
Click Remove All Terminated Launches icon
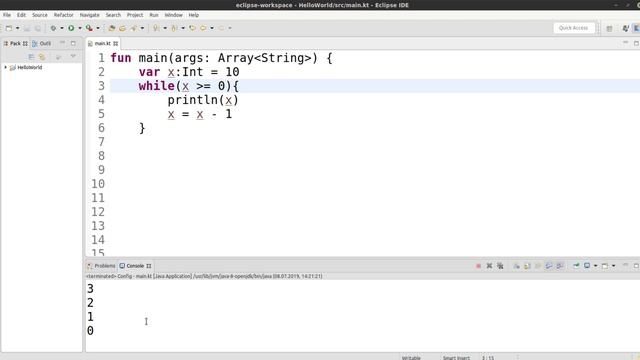point(500,266)
